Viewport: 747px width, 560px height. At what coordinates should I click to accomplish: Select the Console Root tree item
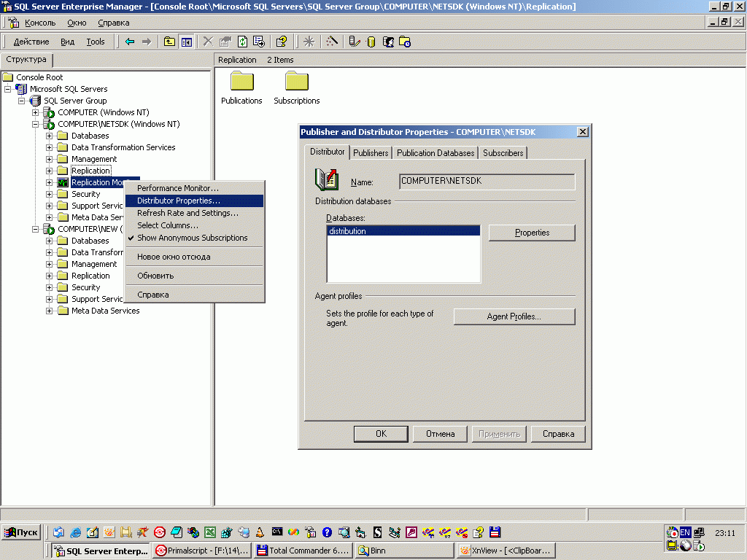click(x=39, y=77)
